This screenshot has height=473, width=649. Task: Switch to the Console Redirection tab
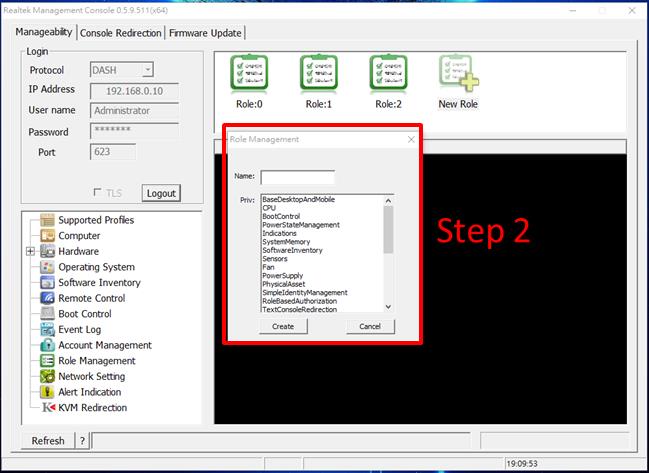pos(120,33)
